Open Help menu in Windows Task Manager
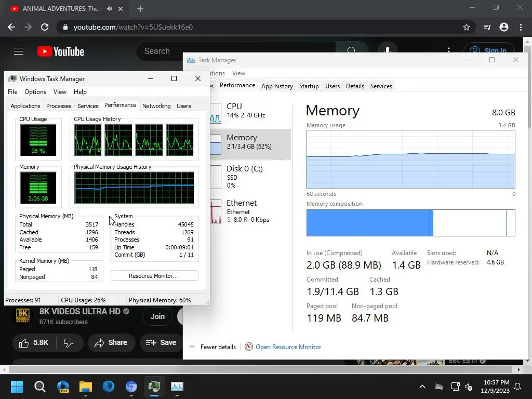Screen dimensions: 532x399 pyautogui.click(x=80, y=92)
